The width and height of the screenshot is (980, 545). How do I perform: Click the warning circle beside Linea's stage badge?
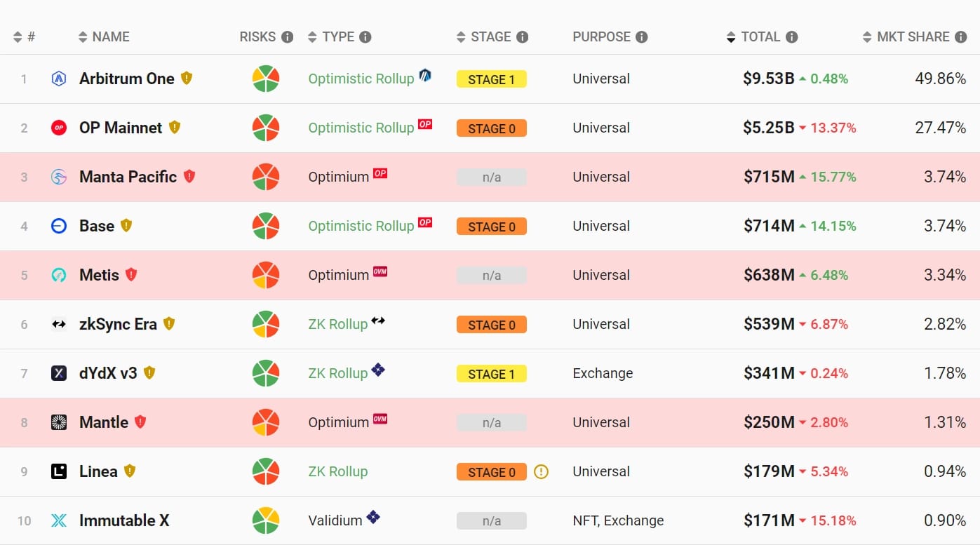click(x=541, y=472)
